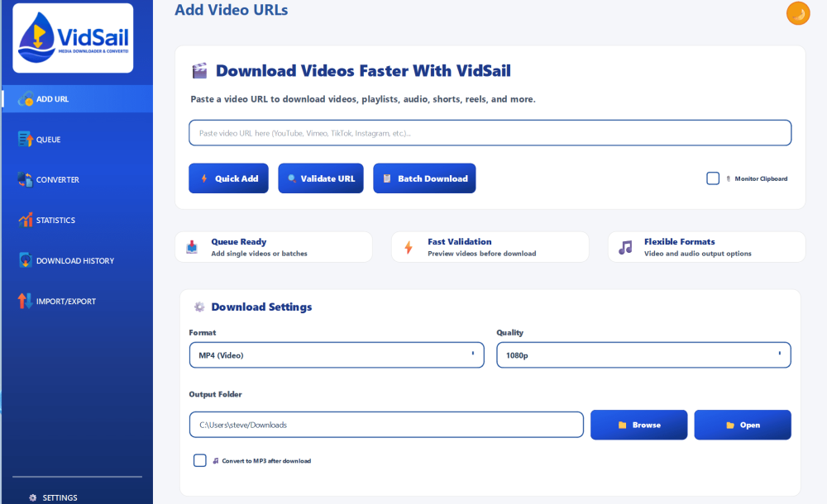Click the "Download Videos Faster With VidSail" heading
827x504 pixels.
363,71
